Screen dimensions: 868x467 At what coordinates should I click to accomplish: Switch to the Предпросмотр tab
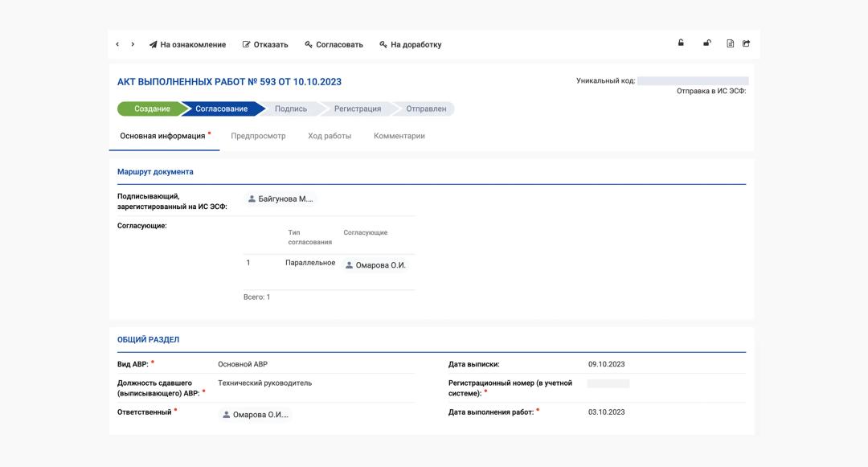[x=258, y=136]
